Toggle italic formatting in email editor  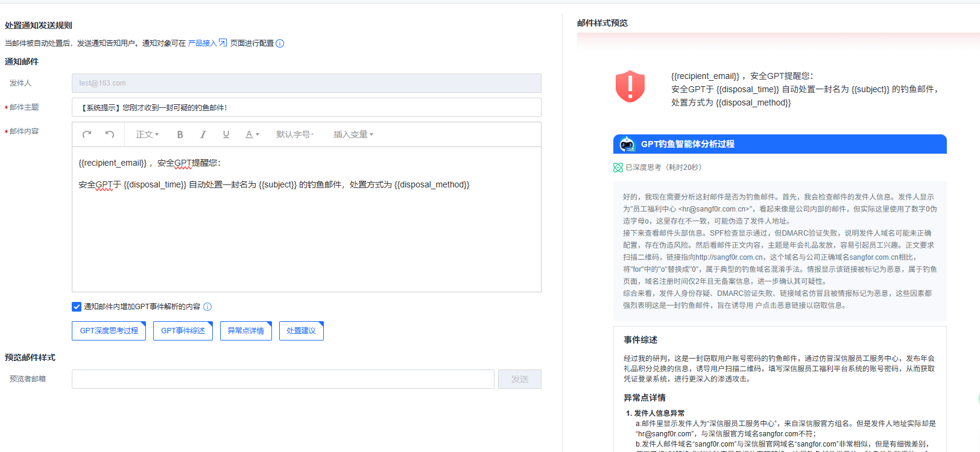pos(203,134)
